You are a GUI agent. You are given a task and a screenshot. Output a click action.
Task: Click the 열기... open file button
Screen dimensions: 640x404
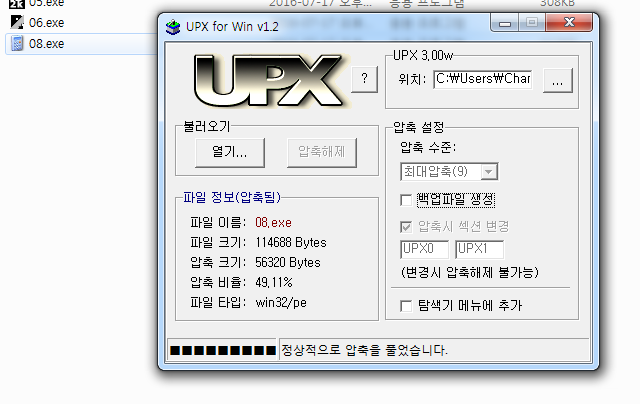230,152
